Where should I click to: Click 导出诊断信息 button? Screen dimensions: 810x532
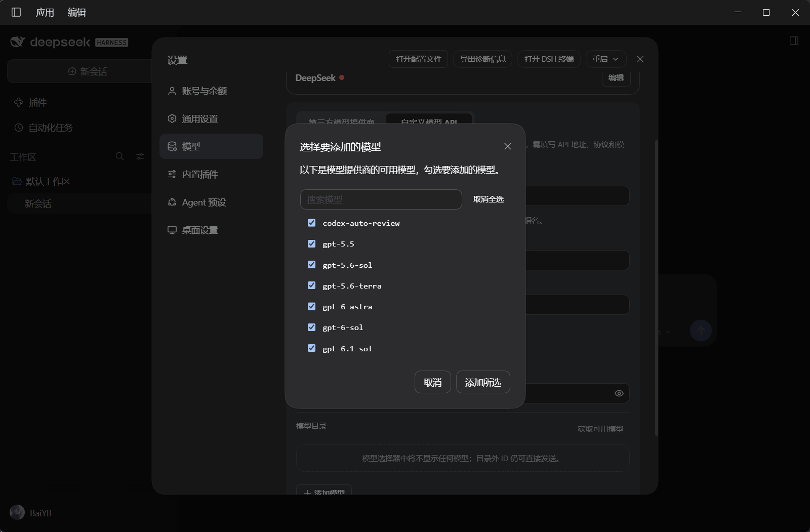pos(483,59)
